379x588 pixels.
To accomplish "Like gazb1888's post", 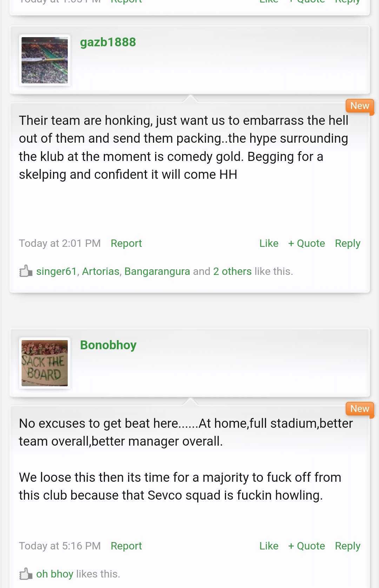I will click(269, 243).
